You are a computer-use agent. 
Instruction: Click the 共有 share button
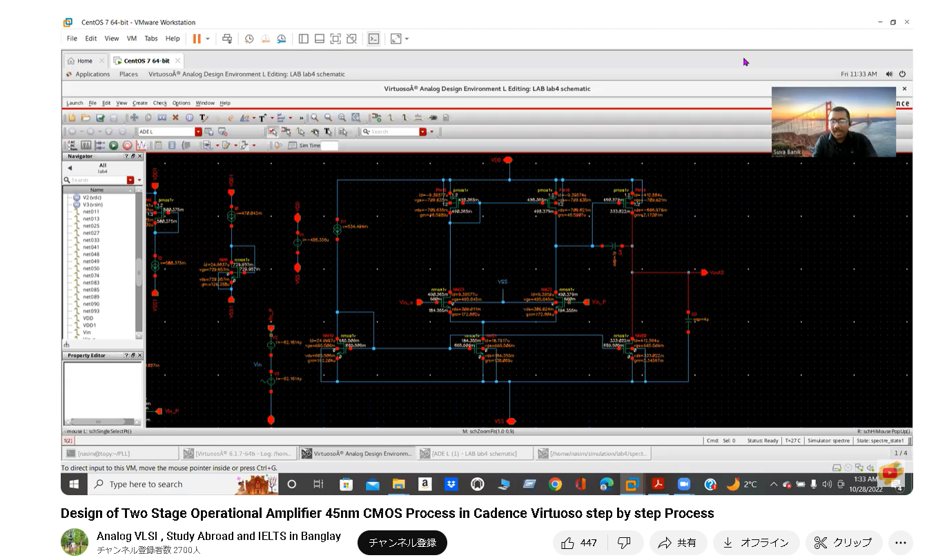[677, 543]
